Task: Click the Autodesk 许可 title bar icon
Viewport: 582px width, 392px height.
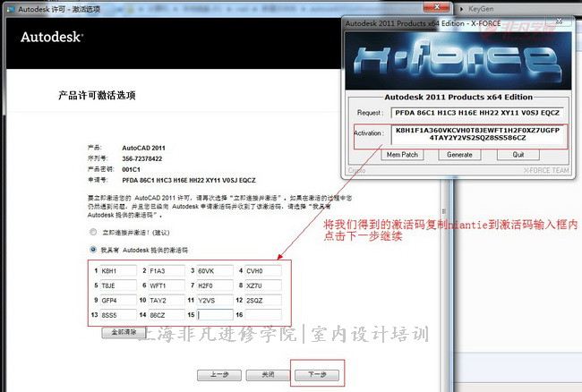Action: 11,9
